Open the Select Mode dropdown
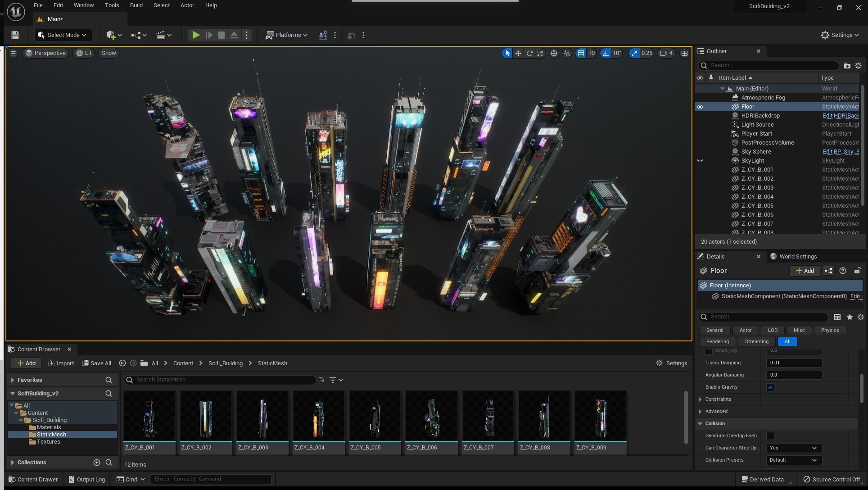868x490 pixels. point(63,35)
